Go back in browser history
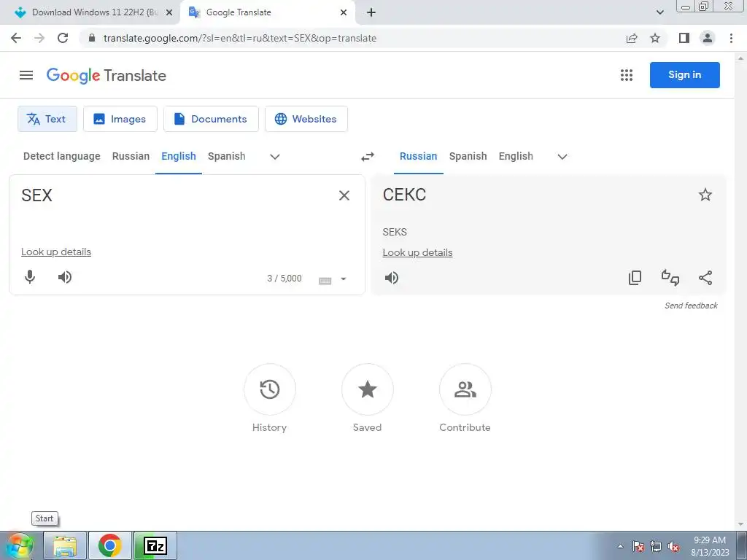747x560 pixels. click(16, 38)
